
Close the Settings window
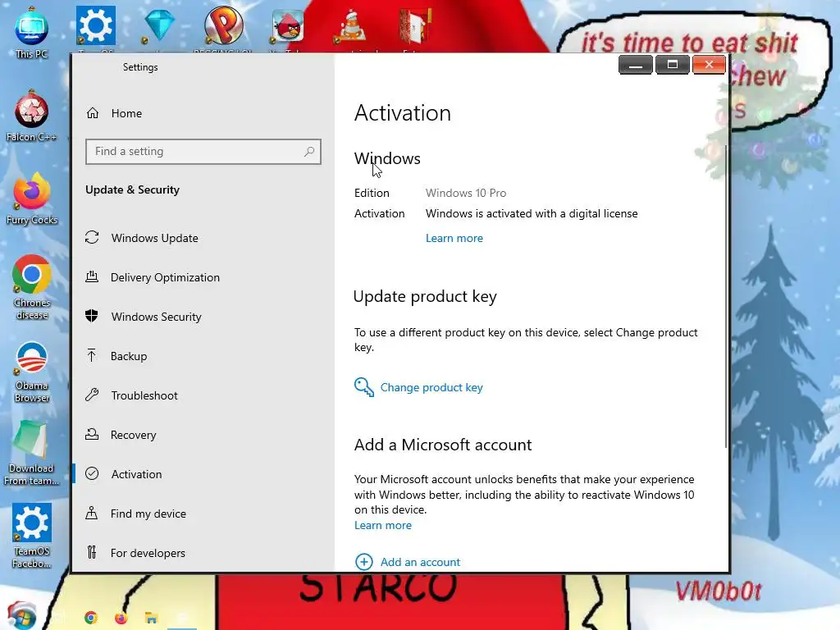pos(709,65)
